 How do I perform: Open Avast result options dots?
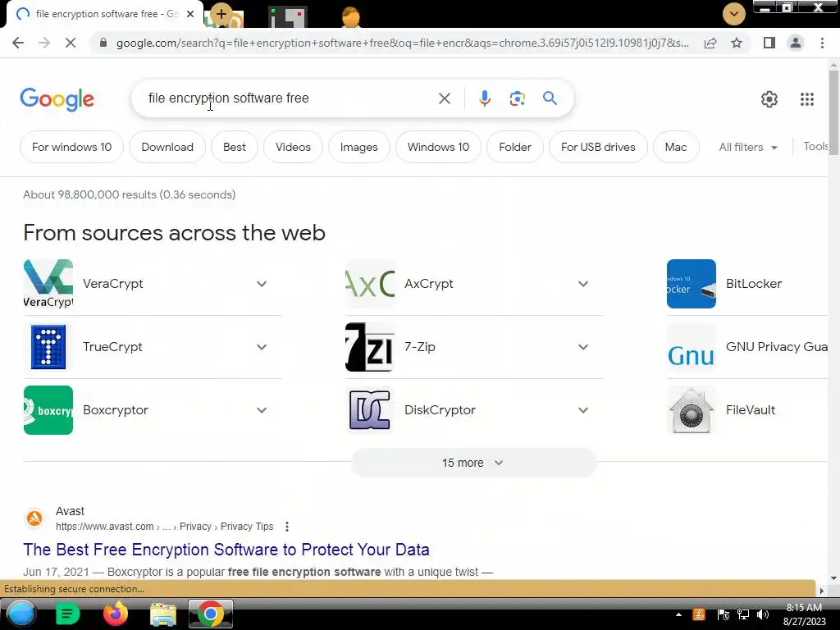coord(287,527)
